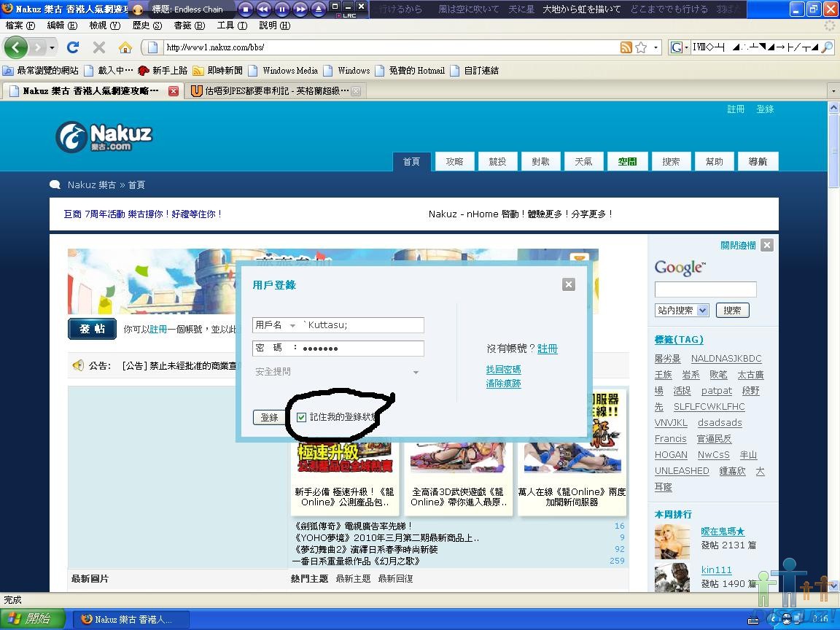Stop loading with the X toolbar icon

click(x=99, y=47)
